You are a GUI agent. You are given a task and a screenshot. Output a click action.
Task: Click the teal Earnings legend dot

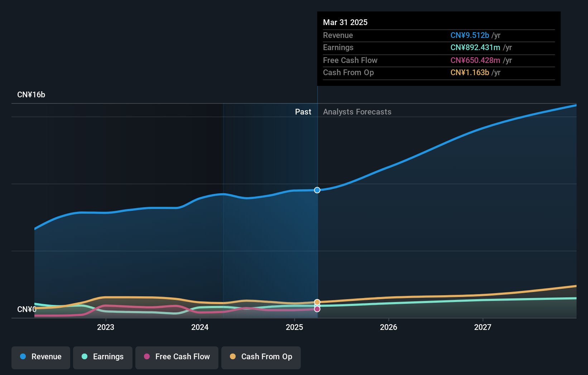pos(85,356)
